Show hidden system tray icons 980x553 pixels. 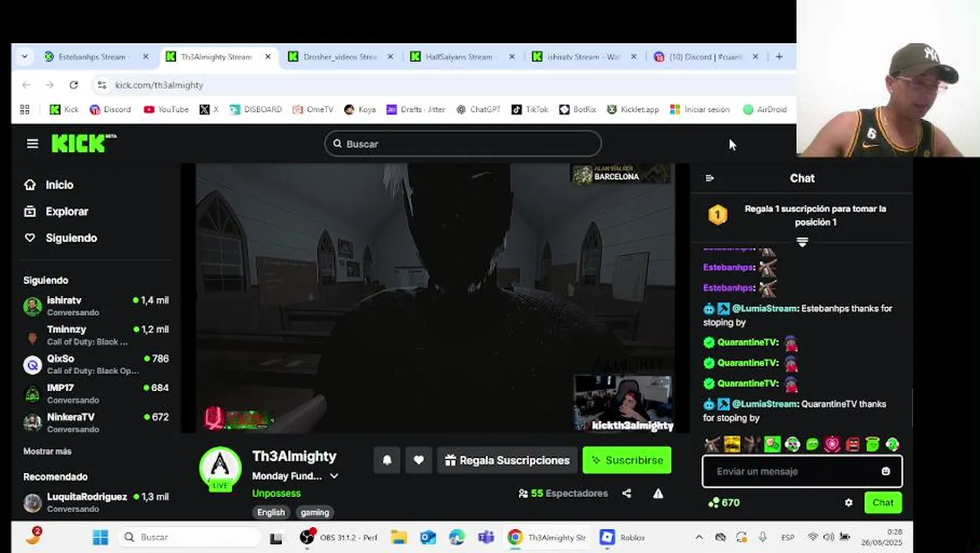699,538
